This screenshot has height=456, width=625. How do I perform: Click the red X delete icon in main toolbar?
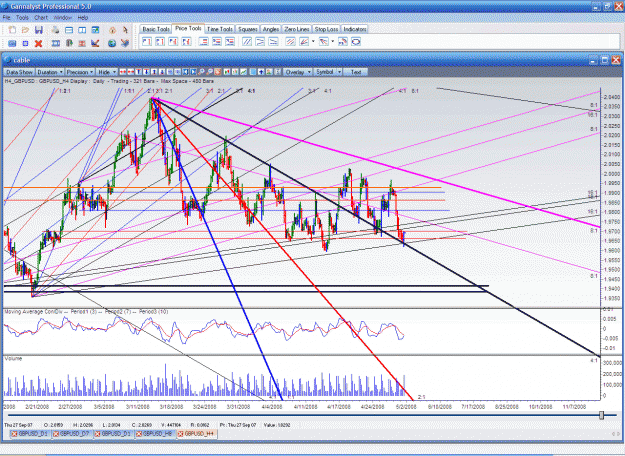[38, 43]
